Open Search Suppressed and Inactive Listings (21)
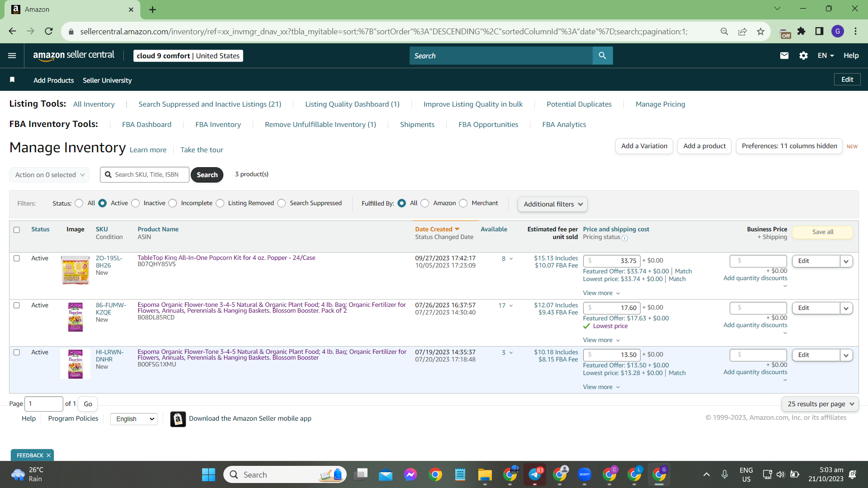This screenshot has height=488, width=868. point(210,104)
